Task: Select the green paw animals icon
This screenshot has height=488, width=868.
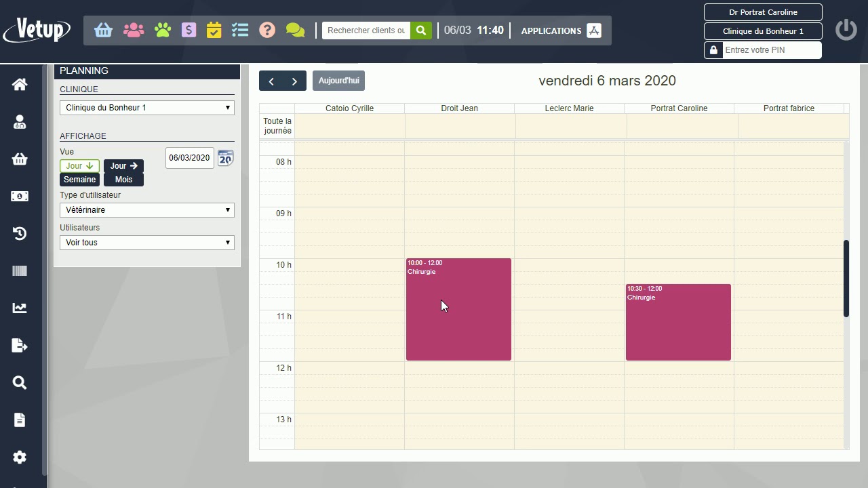Action: click(163, 30)
